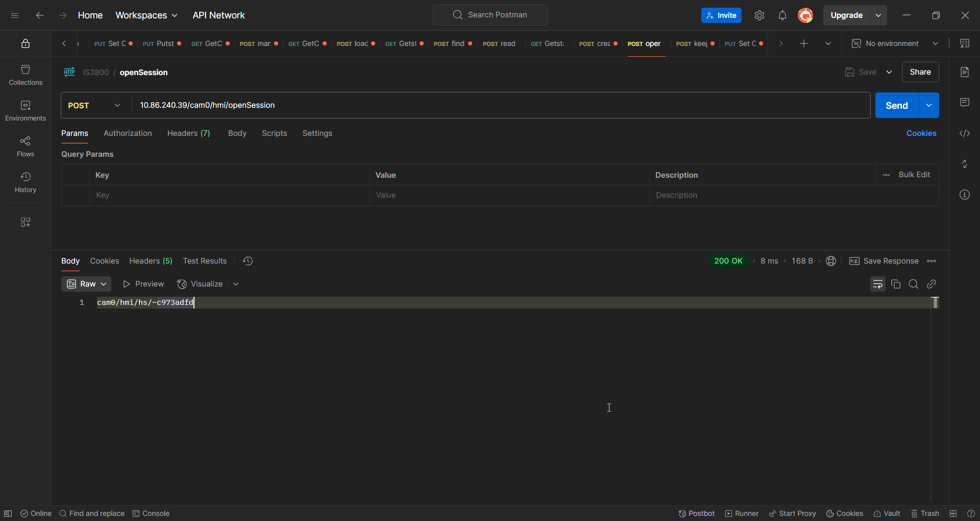Select the Flows sidebar icon
The image size is (980, 521).
25,146
